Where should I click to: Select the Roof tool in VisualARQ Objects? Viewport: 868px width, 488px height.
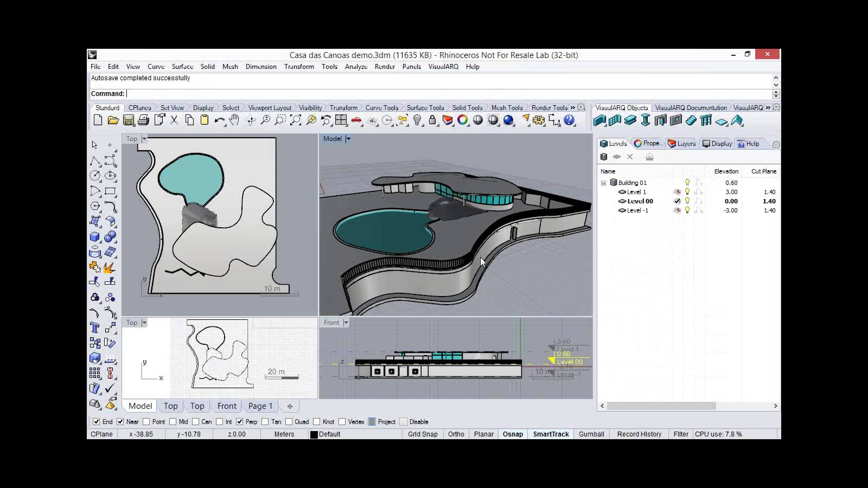736,121
